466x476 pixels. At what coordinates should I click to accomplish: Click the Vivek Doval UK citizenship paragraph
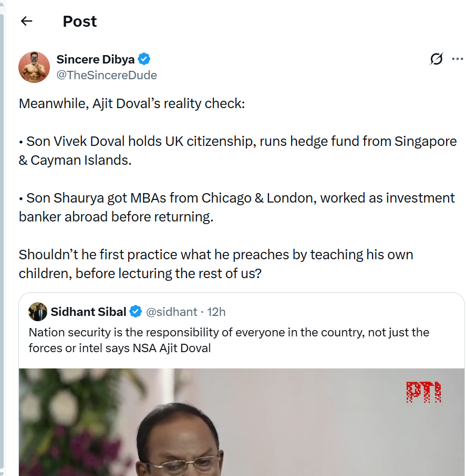coord(237,151)
